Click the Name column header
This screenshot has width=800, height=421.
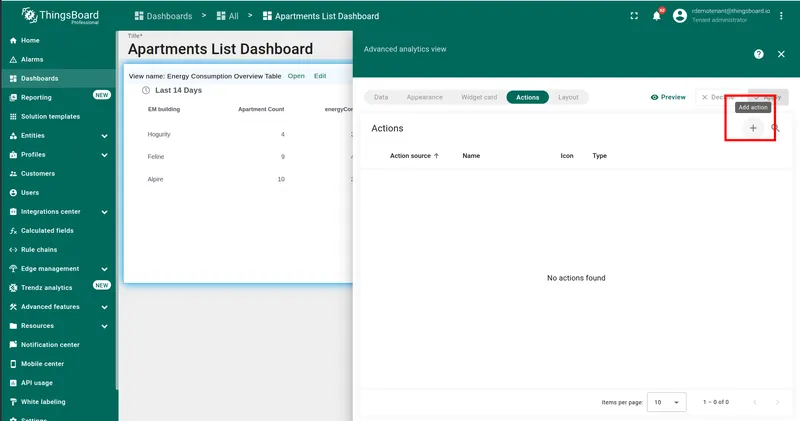point(471,156)
